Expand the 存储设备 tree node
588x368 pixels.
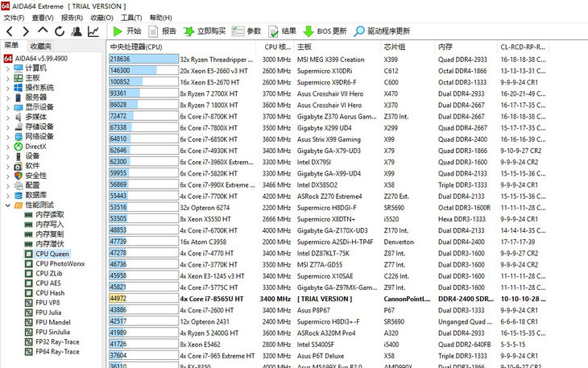click(x=8, y=126)
